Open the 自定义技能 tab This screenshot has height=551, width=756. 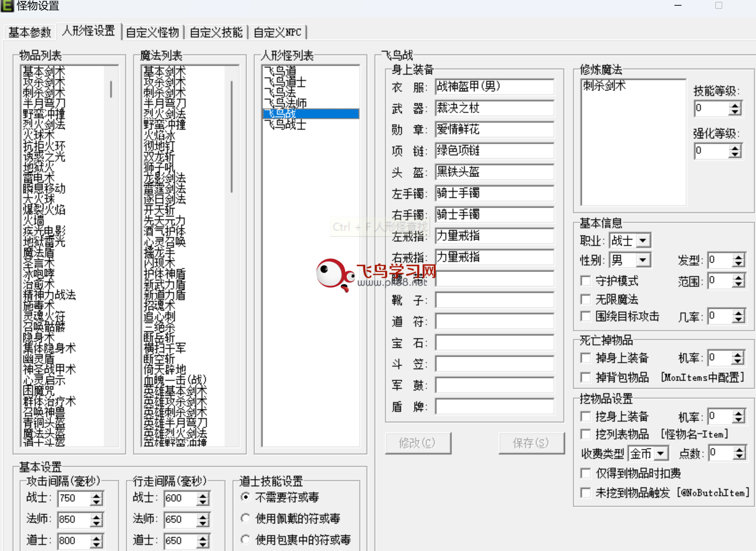(216, 32)
